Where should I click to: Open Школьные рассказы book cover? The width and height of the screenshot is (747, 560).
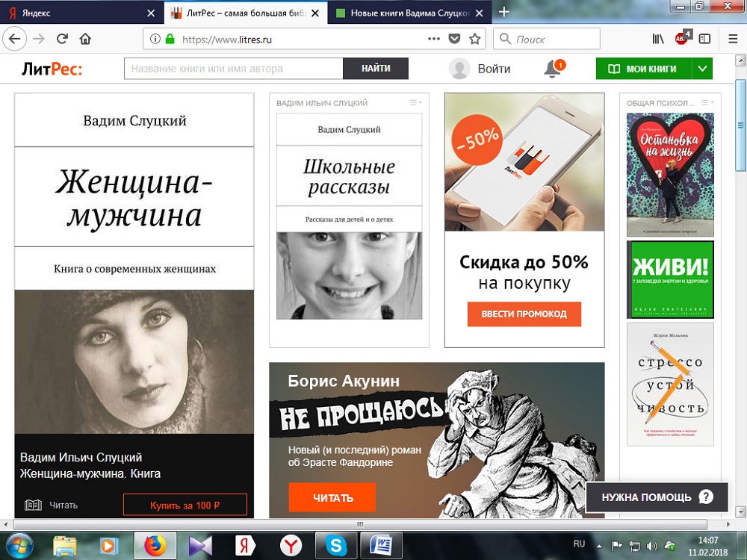[349, 217]
